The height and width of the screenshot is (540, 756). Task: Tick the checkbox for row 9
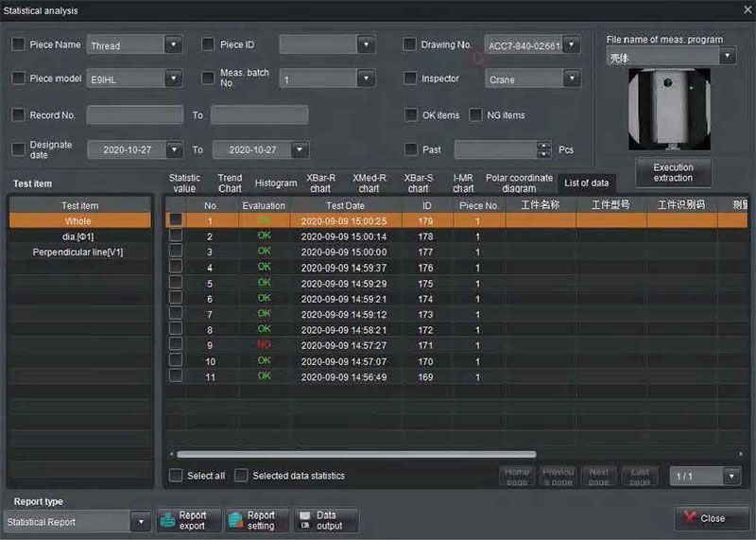tap(176, 345)
